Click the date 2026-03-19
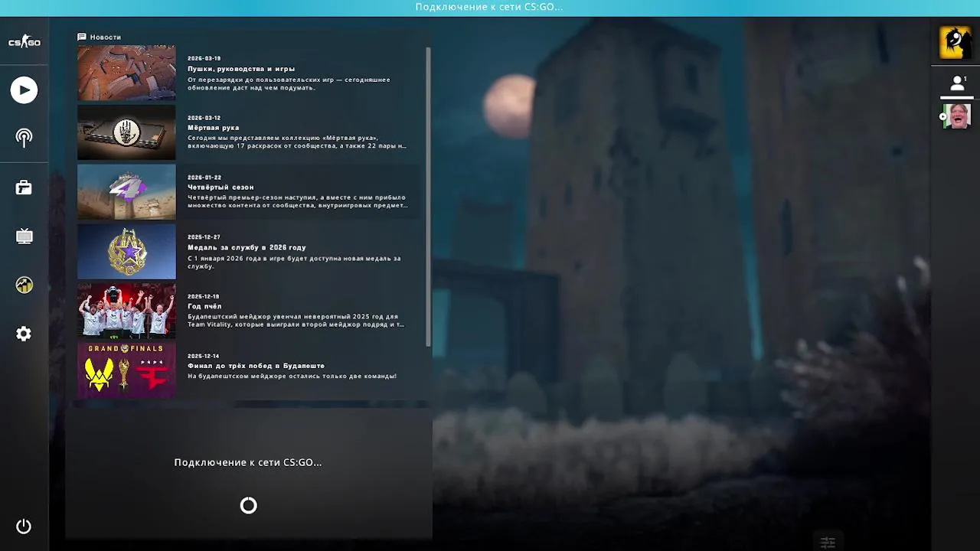The width and height of the screenshot is (980, 551). pyautogui.click(x=204, y=58)
